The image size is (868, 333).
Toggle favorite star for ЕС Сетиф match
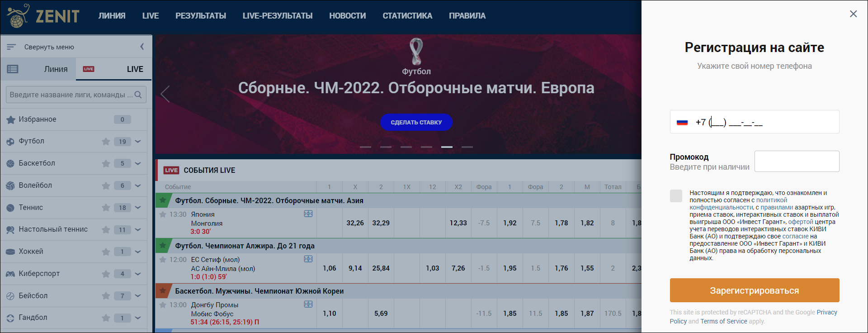click(x=163, y=259)
